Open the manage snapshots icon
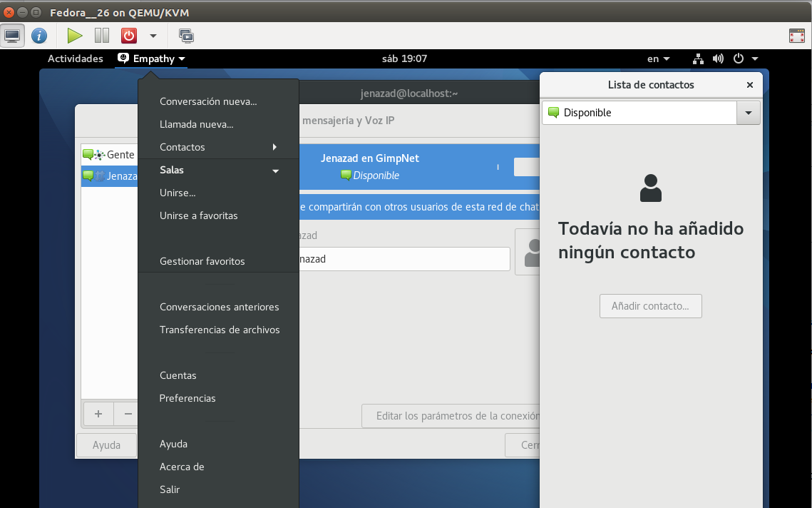The height and width of the screenshot is (508, 812). point(186,36)
